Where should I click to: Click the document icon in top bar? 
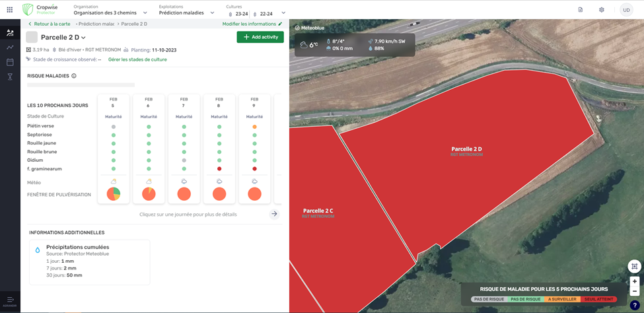tap(580, 10)
